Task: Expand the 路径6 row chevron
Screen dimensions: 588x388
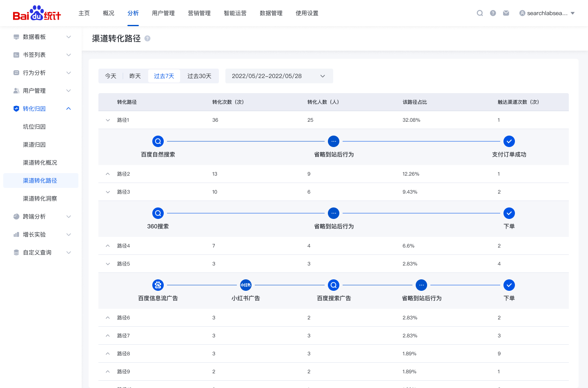Action: (108, 318)
